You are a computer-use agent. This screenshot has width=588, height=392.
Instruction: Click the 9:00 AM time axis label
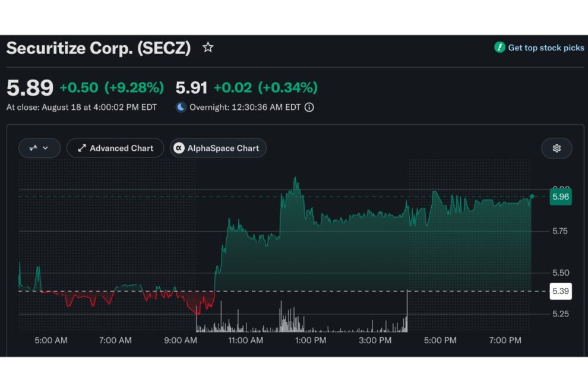181,340
